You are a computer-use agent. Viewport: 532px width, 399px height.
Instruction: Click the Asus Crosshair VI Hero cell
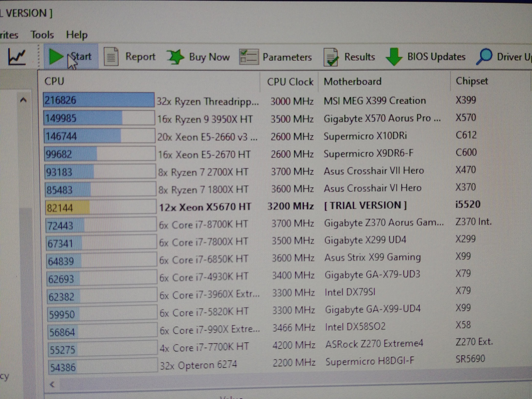[373, 188]
